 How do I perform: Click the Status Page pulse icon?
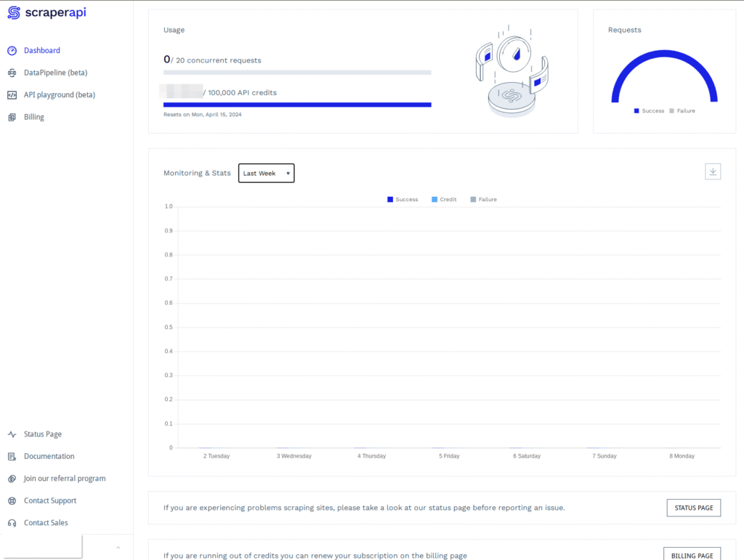pyautogui.click(x=12, y=434)
